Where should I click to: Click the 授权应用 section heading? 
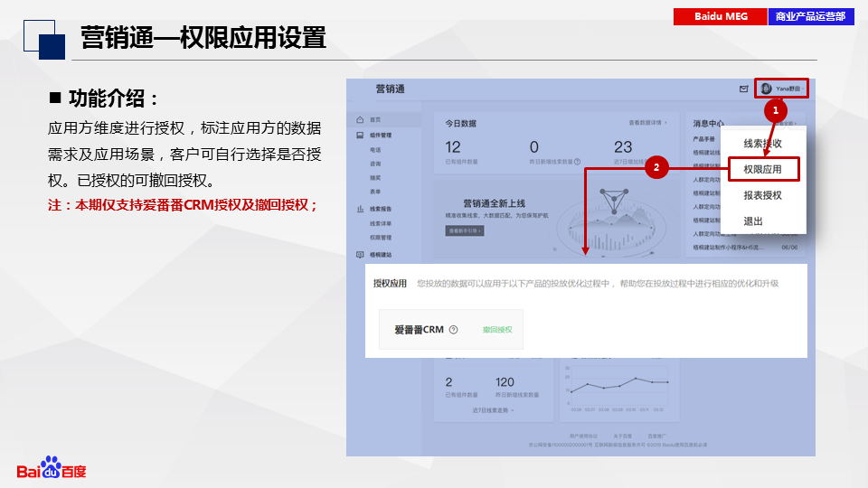(390, 283)
